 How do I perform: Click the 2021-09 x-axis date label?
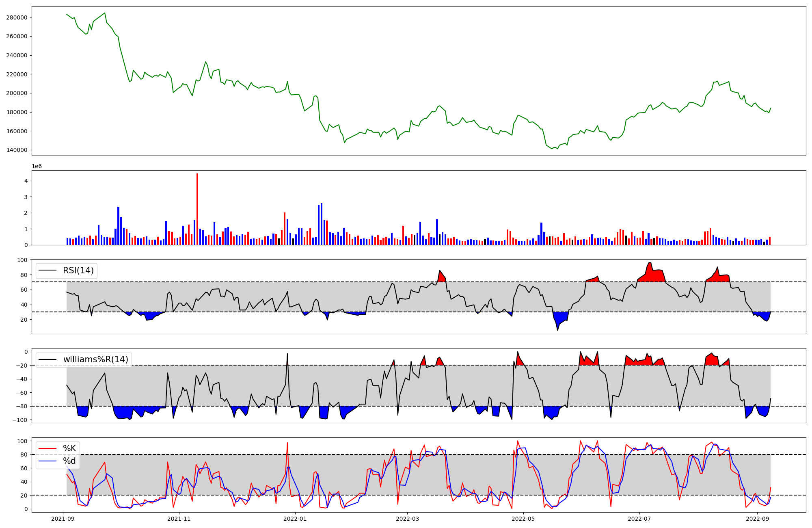point(63,519)
